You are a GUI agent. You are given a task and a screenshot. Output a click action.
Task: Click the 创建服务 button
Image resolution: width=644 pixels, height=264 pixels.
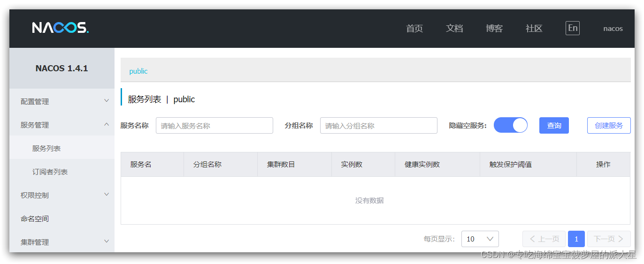(x=609, y=125)
